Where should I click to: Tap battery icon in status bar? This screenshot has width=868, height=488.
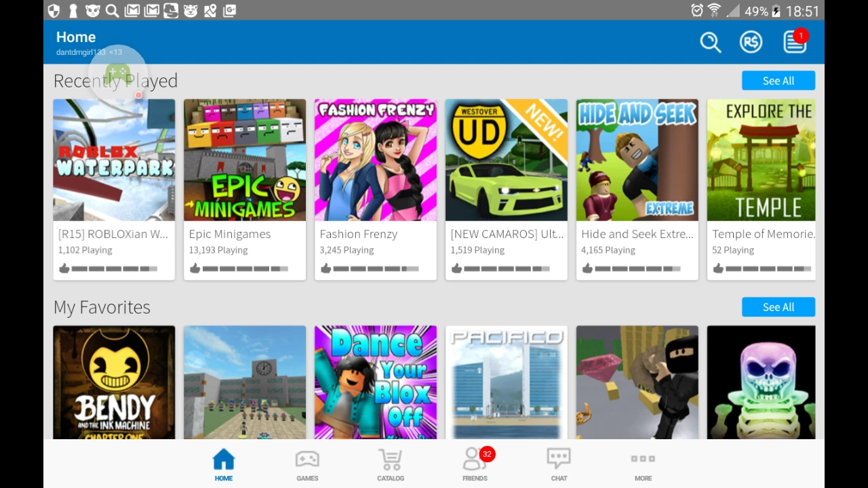[776, 11]
